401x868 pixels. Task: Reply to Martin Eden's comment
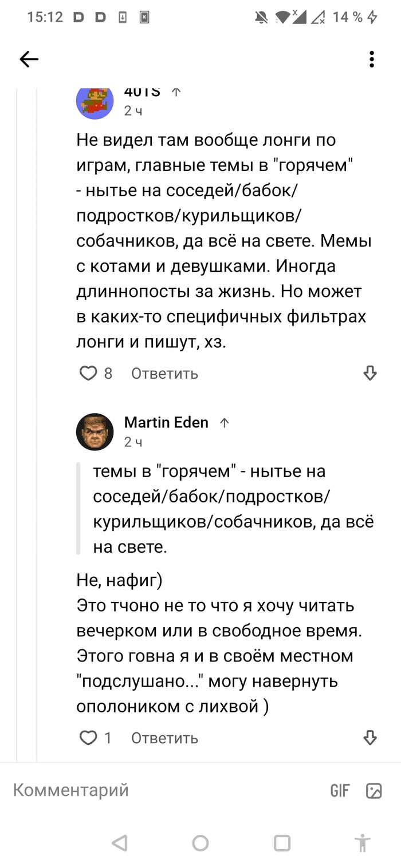coord(164,738)
